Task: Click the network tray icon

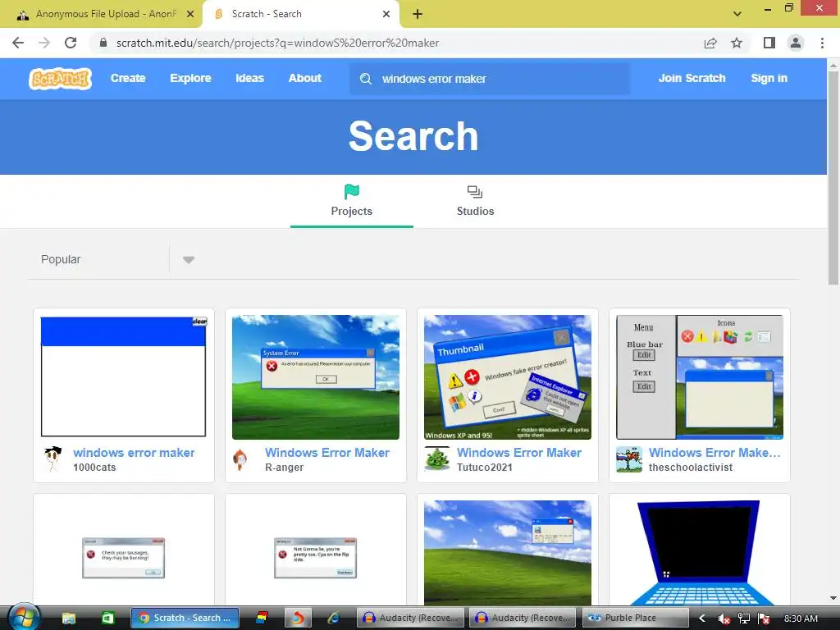Action: click(743, 619)
